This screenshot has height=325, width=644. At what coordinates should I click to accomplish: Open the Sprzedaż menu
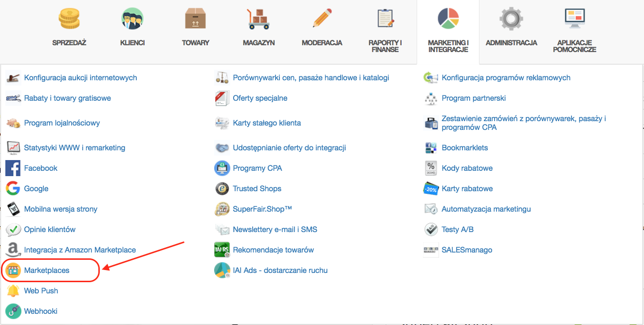(69, 27)
